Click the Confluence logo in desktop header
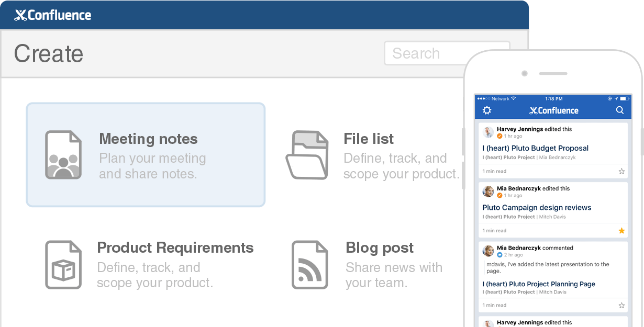This screenshot has width=644, height=327. 53,15
